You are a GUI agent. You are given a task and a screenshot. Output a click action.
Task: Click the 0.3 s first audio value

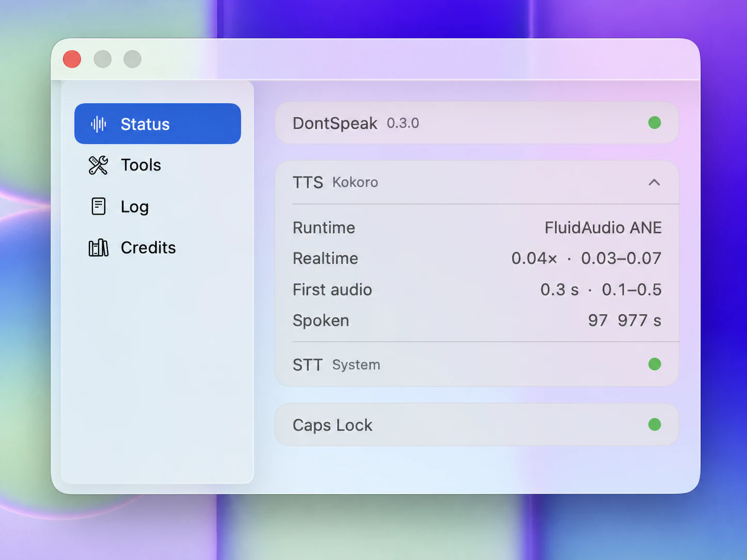(x=559, y=290)
